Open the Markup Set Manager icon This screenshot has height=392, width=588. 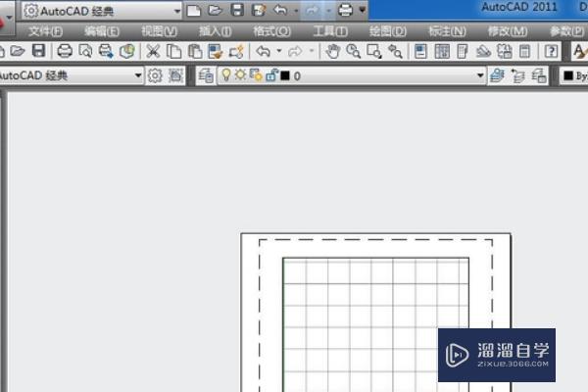pos(505,51)
